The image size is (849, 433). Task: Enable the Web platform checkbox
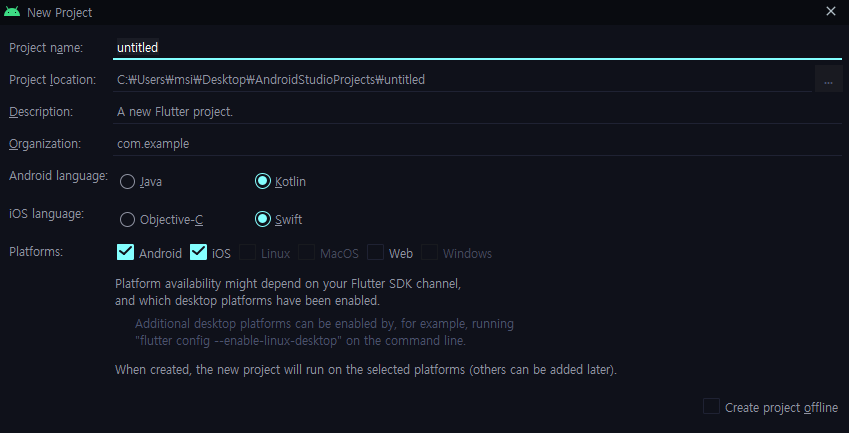375,252
